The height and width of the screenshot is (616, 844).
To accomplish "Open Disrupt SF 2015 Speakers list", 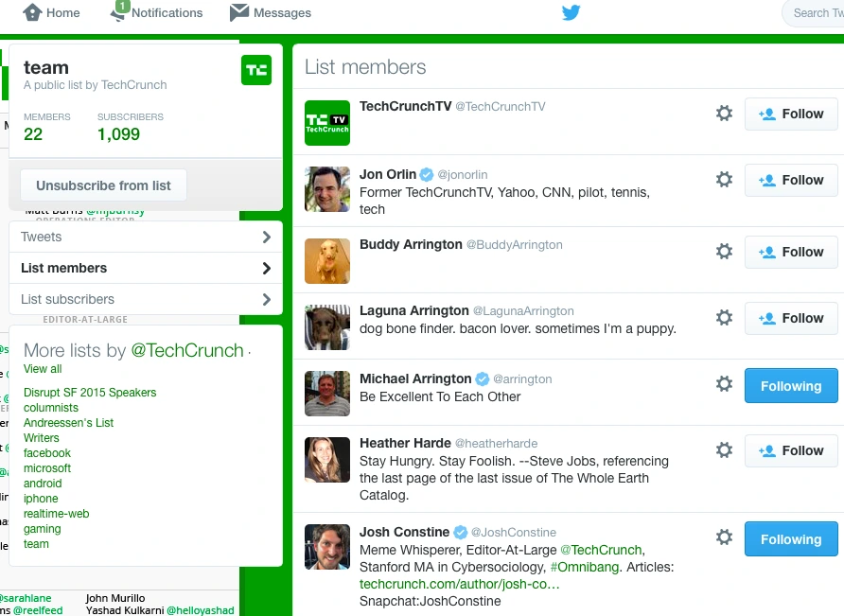I will click(90, 393).
